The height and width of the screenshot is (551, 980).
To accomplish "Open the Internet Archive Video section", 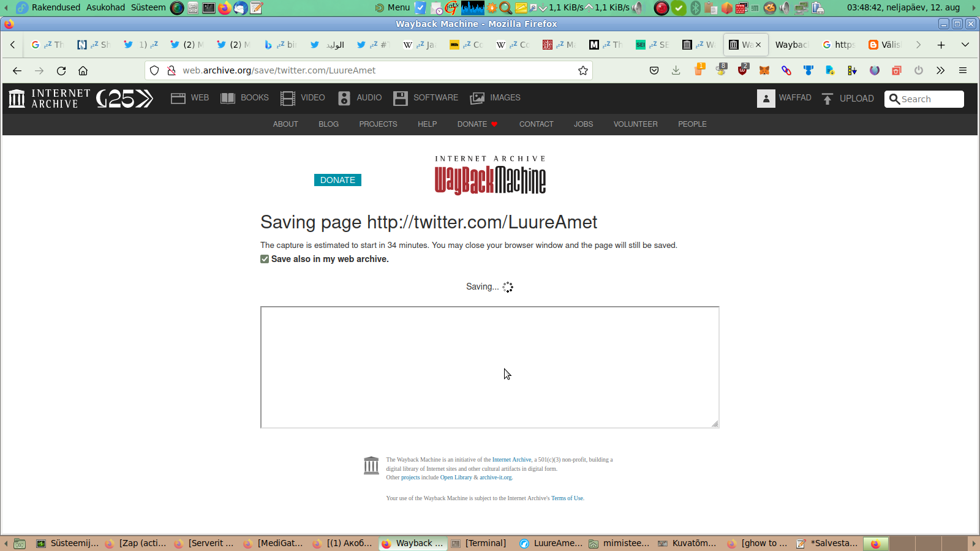I will tap(303, 98).
